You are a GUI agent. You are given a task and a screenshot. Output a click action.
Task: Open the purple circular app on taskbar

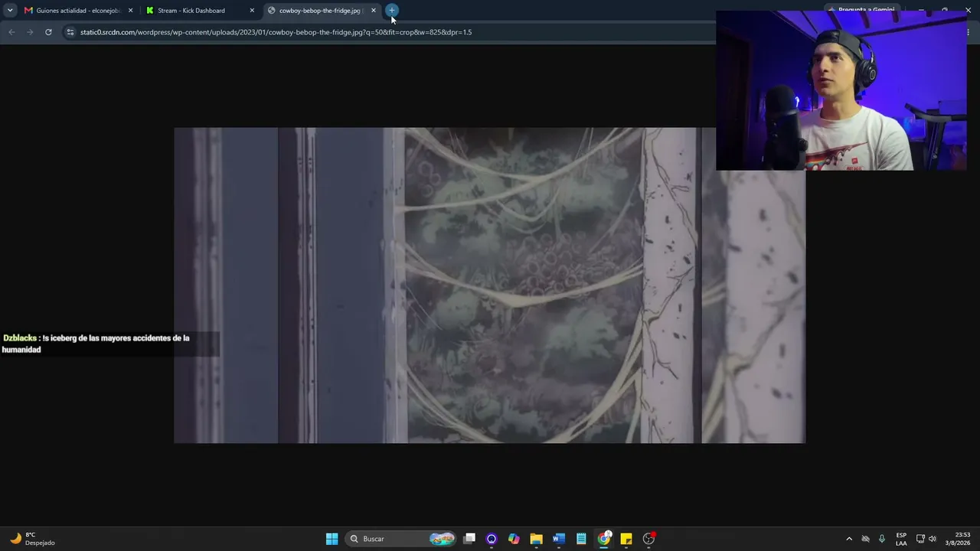pos(492,539)
